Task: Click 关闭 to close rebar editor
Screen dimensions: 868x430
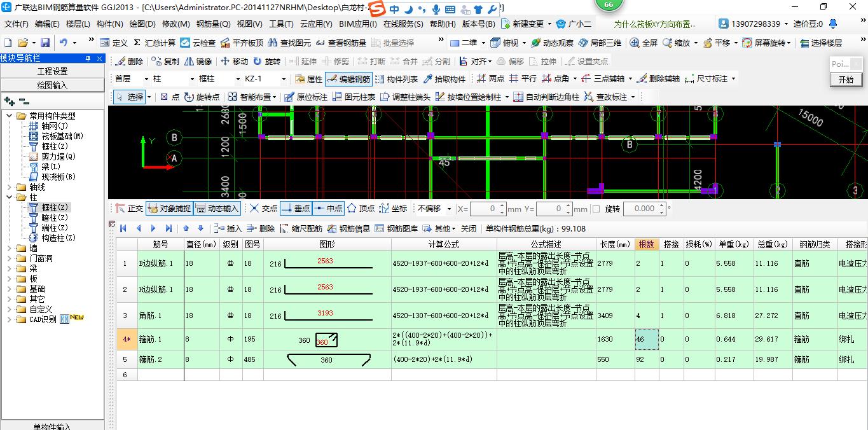Action: (x=469, y=228)
